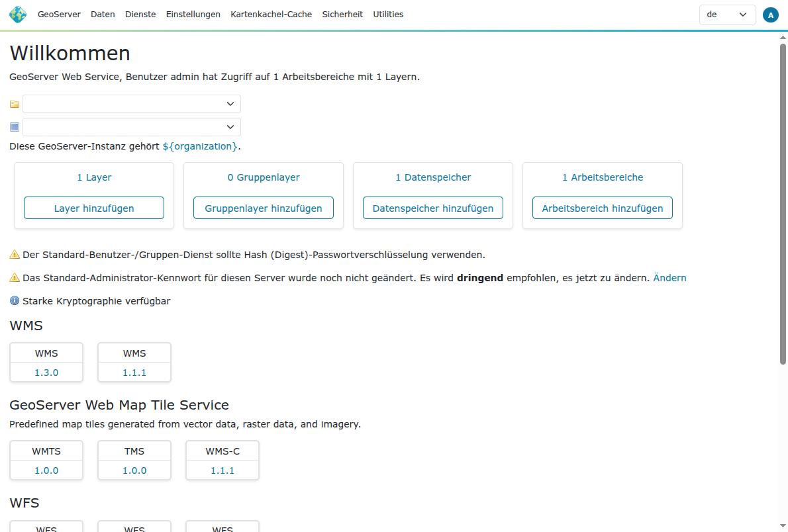Click the GeoServer globe logo

pyautogui.click(x=17, y=14)
